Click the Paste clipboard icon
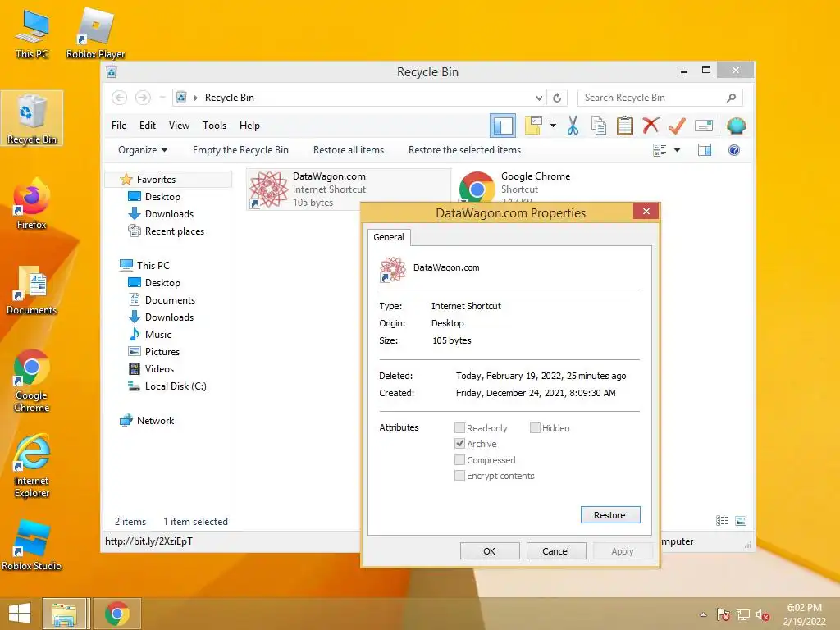Image resolution: width=840 pixels, height=630 pixels. (x=624, y=126)
